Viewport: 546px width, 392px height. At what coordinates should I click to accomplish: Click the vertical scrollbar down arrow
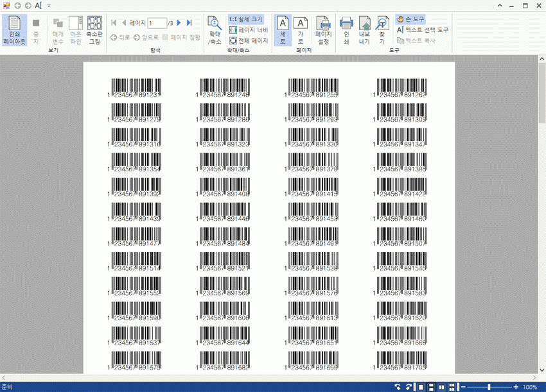click(x=542, y=370)
